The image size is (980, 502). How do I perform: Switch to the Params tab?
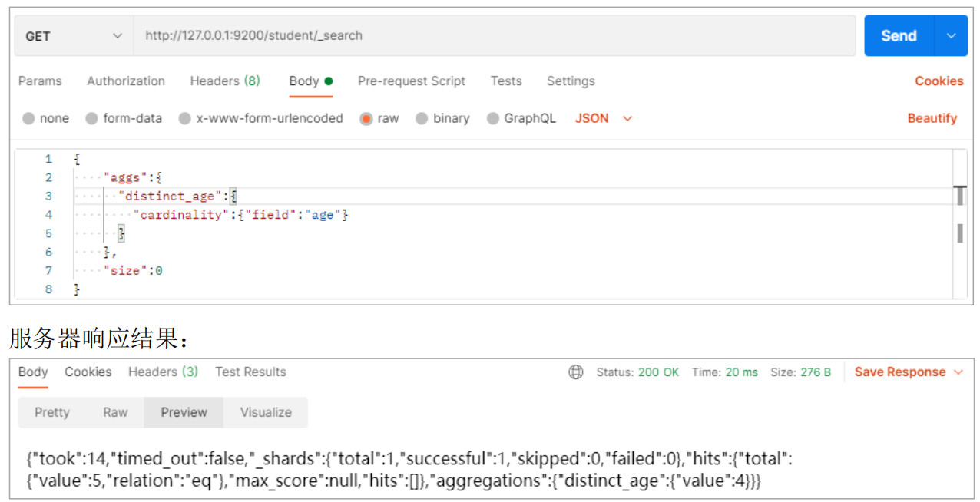coord(40,81)
